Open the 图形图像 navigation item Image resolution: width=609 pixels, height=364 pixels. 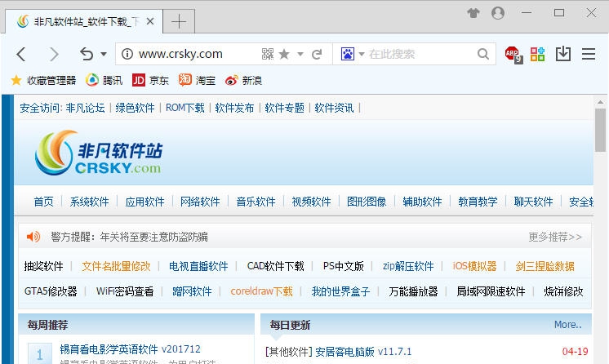tap(367, 202)
